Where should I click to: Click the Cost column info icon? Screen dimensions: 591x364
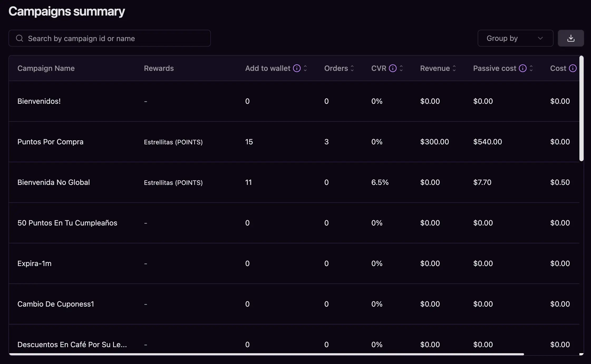point(573,68)
